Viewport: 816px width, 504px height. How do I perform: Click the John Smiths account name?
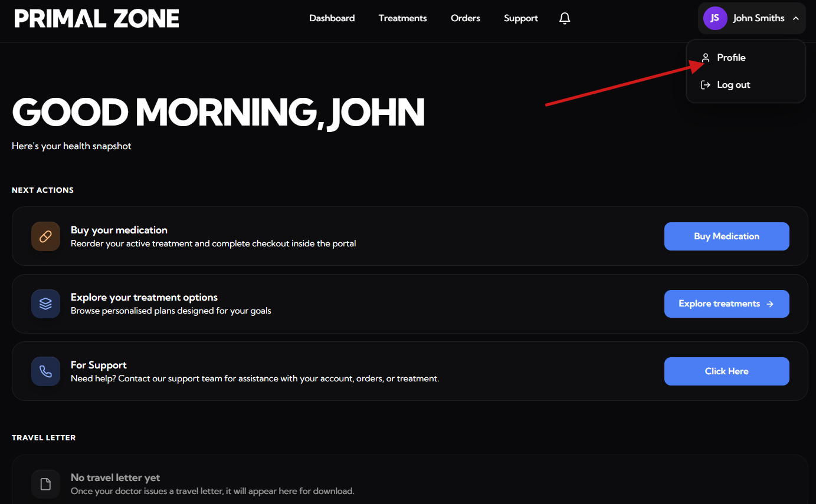pos(758,18)
